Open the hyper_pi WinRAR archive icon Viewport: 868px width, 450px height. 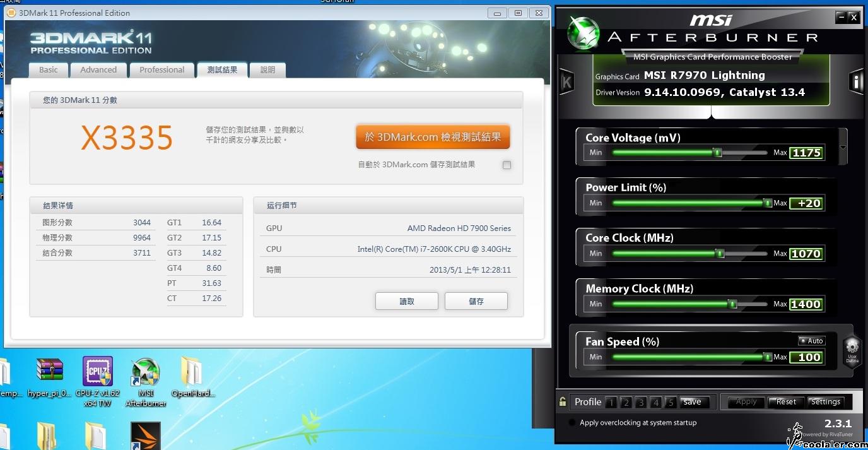49,372
